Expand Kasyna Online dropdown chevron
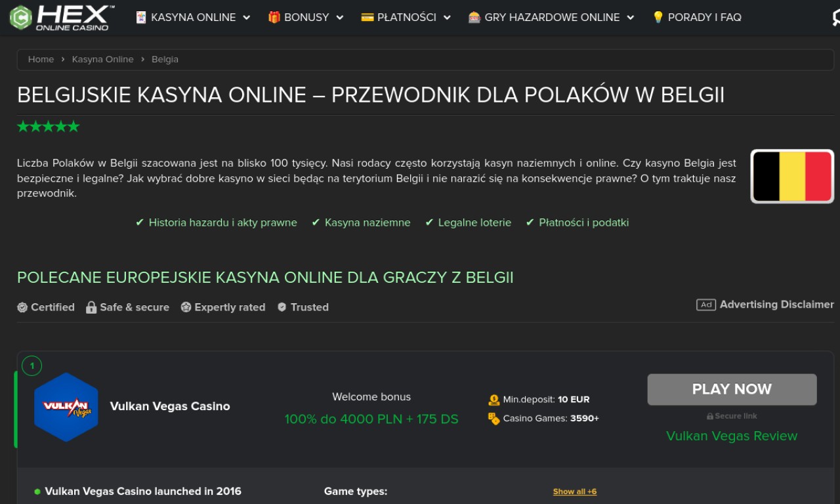This screenshot has width=840, height=504. tap(247, 18)
